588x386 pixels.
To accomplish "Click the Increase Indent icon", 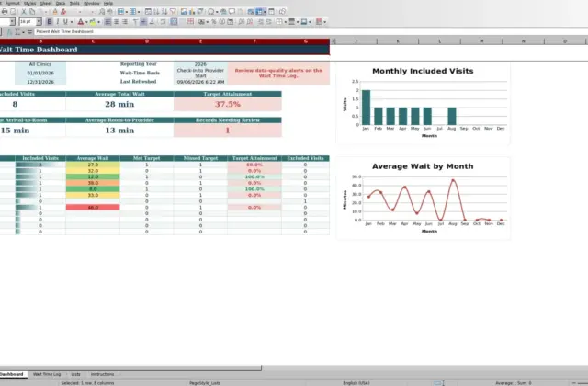I will pos(260,22).
